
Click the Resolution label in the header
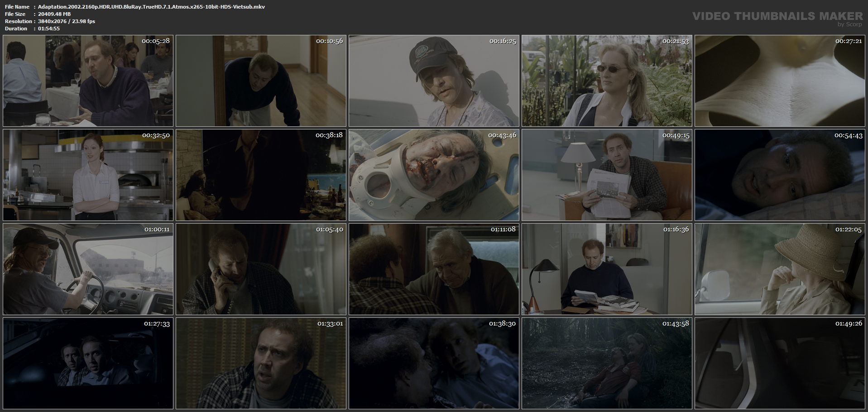tap(19, 21)
